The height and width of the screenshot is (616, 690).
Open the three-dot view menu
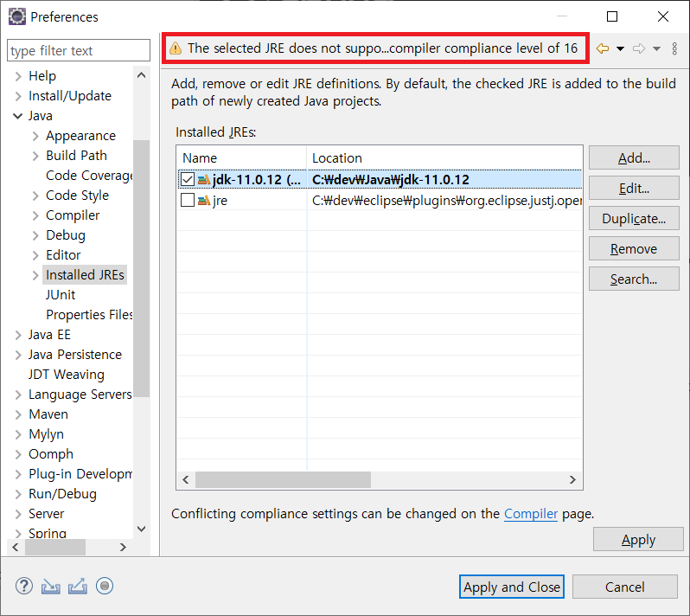674,48
